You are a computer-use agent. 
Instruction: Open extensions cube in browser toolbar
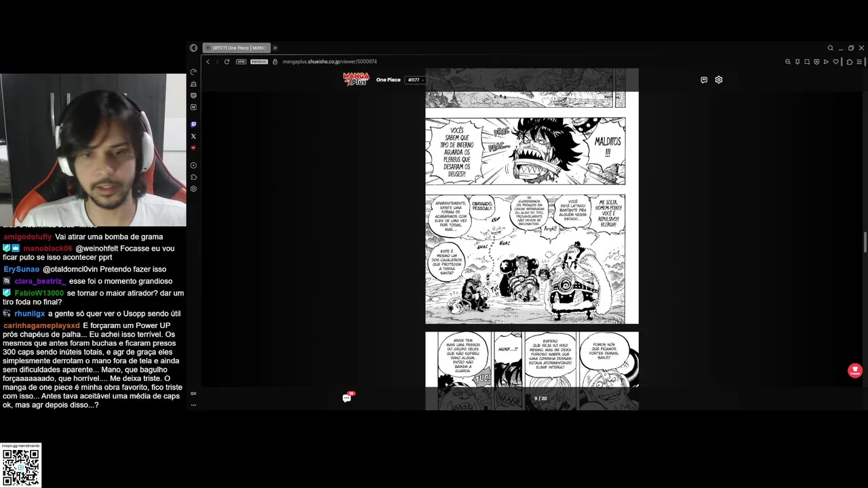click(850, 62)
